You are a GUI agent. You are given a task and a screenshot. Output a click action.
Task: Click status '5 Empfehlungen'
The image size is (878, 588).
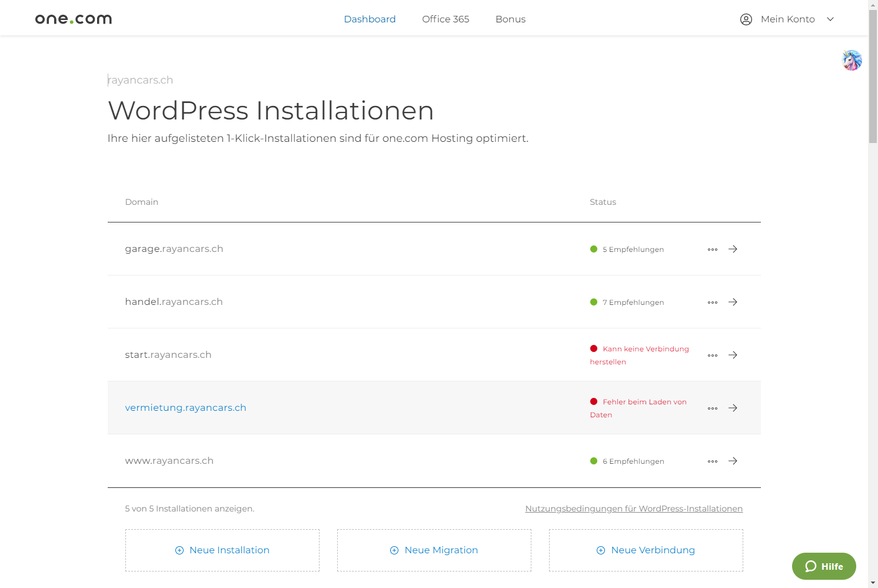coord(633,250)
